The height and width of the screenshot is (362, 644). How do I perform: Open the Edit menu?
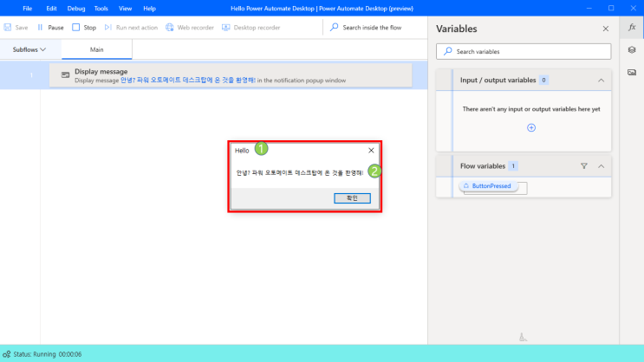tap(51, 8)
